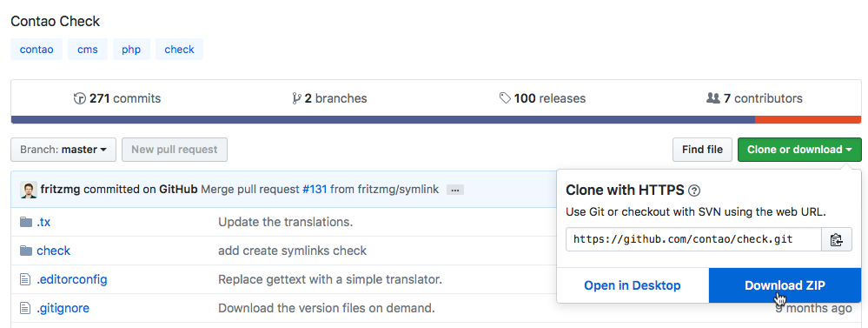Click the Download ZIP button

point(785,285)
